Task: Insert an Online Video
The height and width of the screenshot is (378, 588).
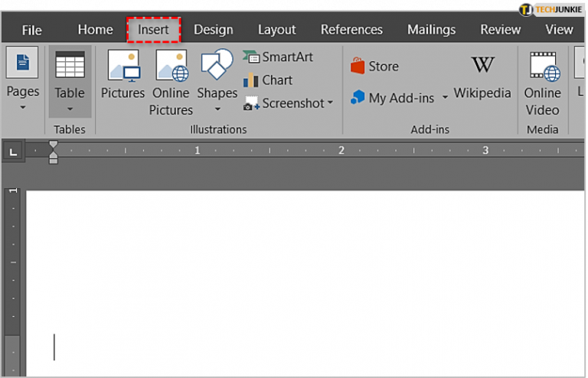Action: (x=542, y=67)
